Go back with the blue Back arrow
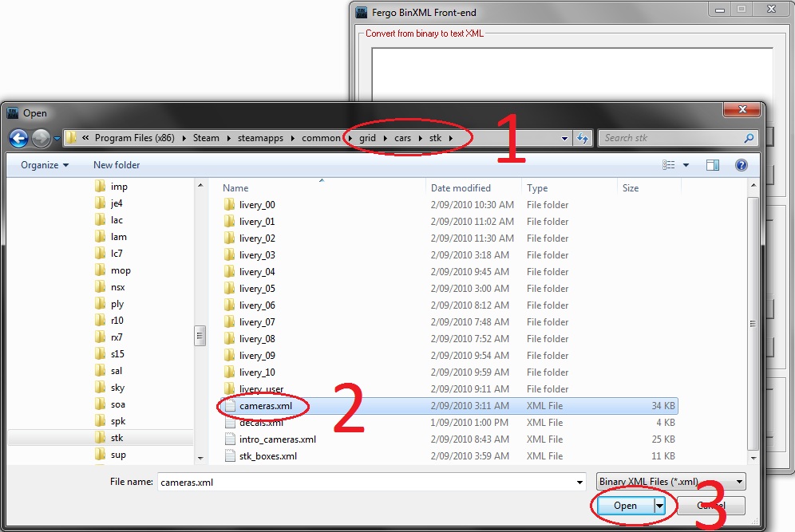Viewport: 795px width, 532px height. 19,138
